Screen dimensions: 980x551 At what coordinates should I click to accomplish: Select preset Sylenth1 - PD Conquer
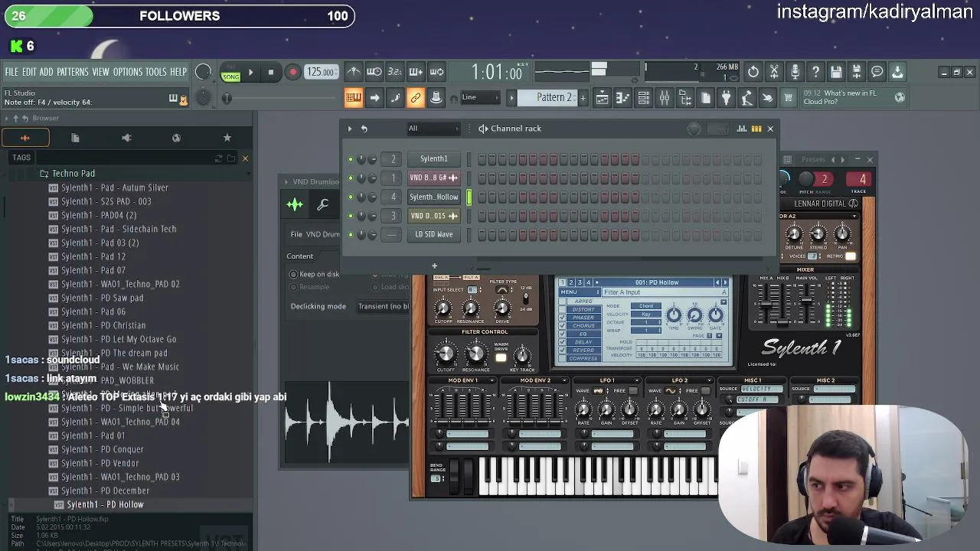(103, 449)
